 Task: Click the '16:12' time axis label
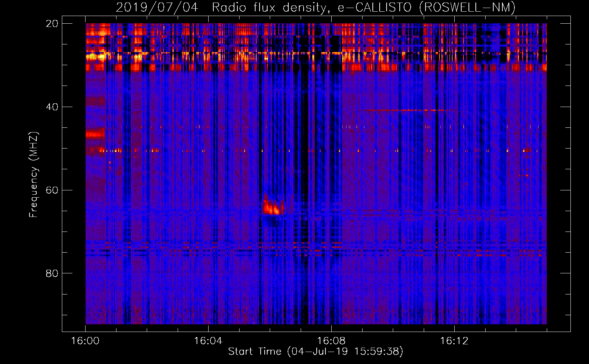coord(454,341)
